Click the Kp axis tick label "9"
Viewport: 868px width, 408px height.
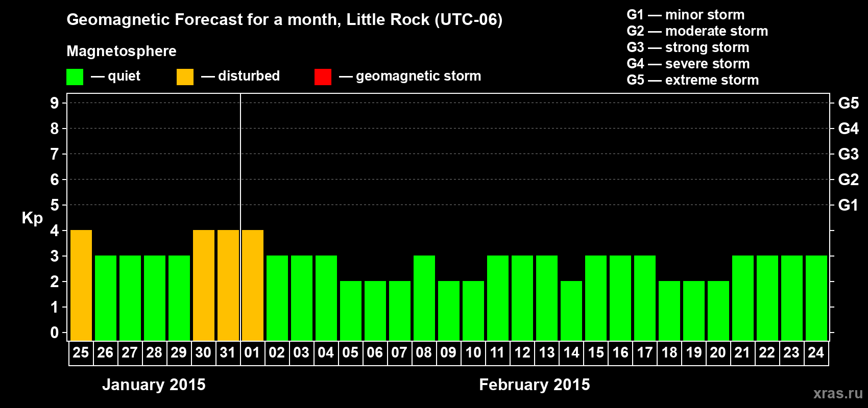pos(55,103)
